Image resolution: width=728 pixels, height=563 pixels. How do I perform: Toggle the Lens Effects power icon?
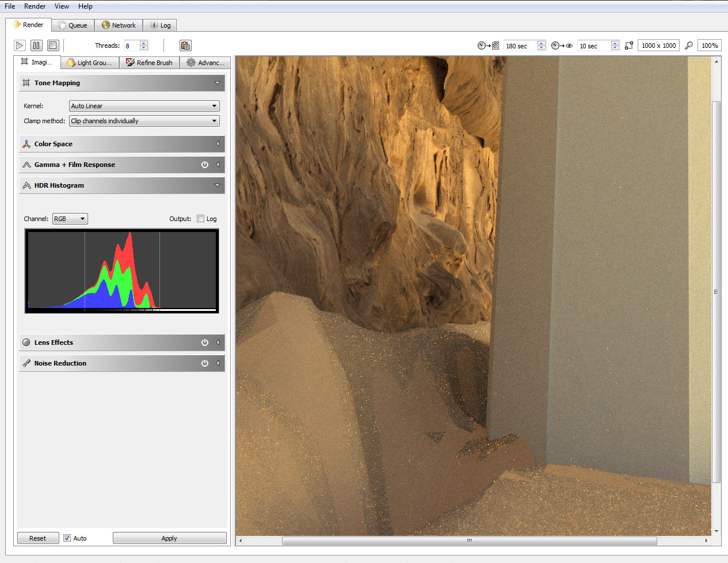[204, 343]
